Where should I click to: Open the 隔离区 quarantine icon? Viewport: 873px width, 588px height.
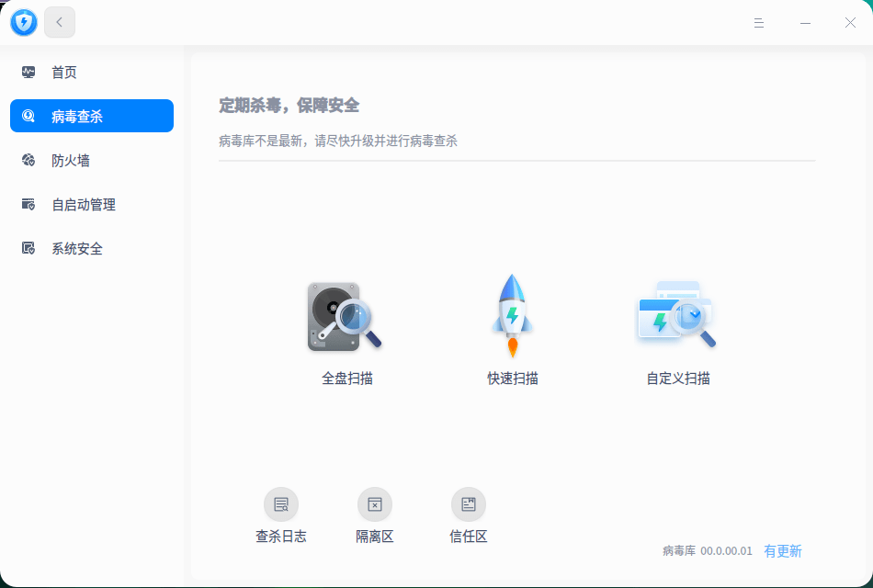(x=375, y=503)
